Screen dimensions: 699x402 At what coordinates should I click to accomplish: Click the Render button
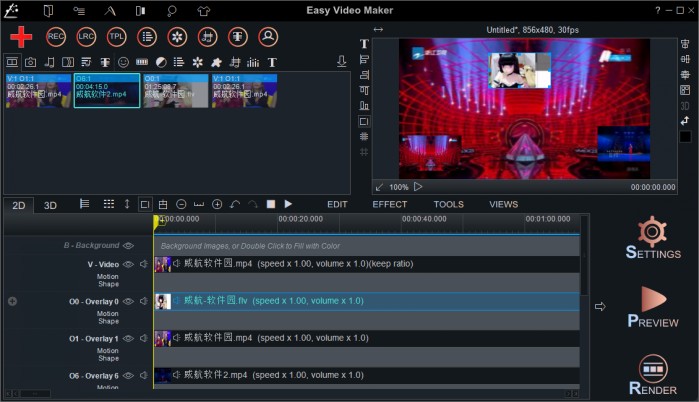[x=653, y=375]
